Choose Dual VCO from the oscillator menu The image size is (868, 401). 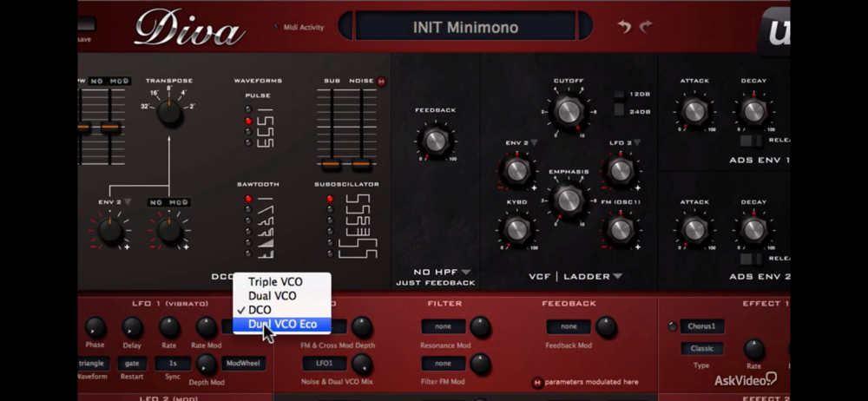pyautogui.click(x=282, y=296)
